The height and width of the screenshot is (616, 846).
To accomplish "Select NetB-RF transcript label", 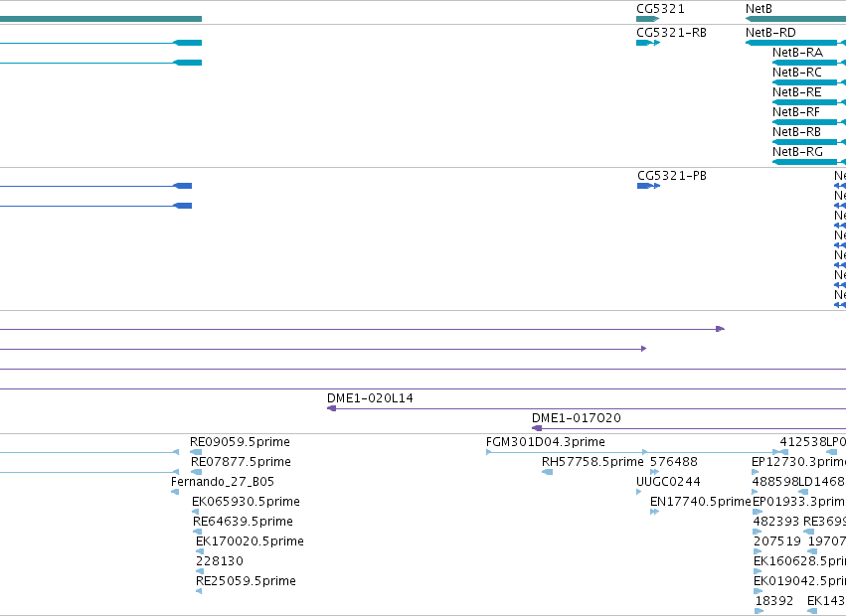I will coord(796,112).
